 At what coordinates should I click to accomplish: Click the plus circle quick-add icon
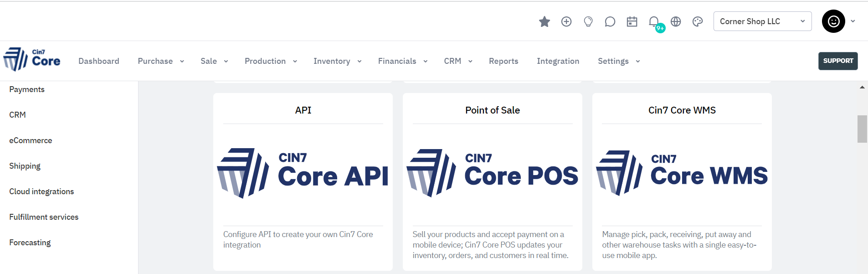566,21
